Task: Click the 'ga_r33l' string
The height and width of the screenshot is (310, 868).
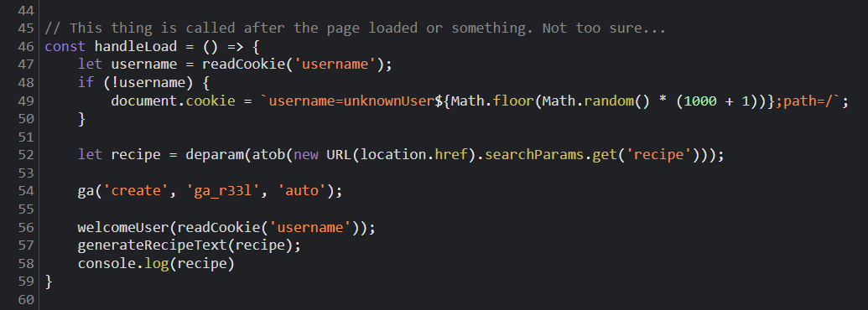Action: pos(222,192)
